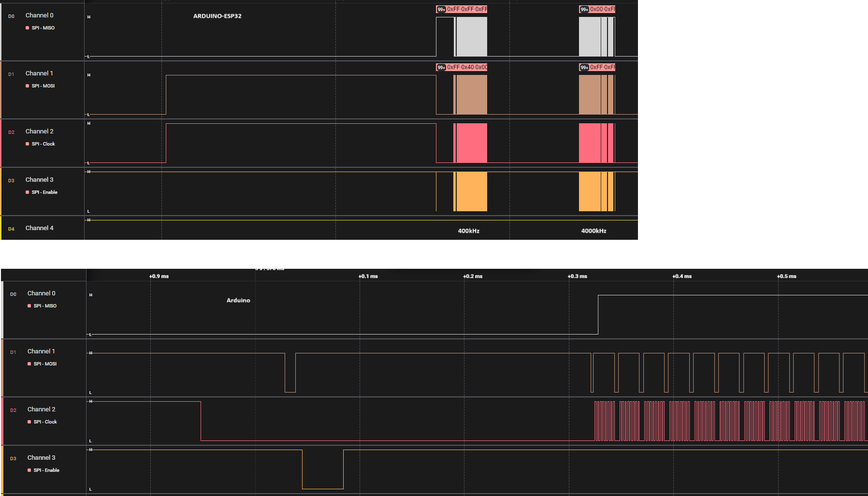The image size is (868, 496).
Task: Click the 400kHz Enable burst on Channel 3
Action: [470, 191]
